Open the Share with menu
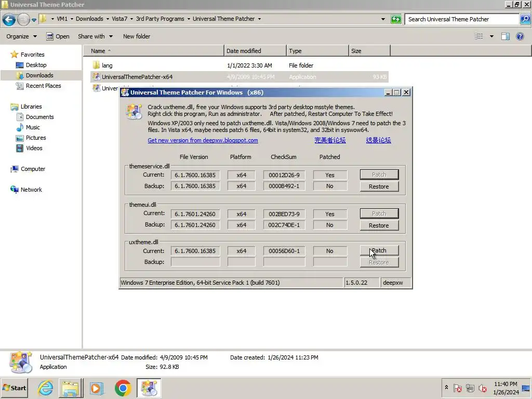The width and height of the screenshot is (532, 399). click(x=95, y=36)
